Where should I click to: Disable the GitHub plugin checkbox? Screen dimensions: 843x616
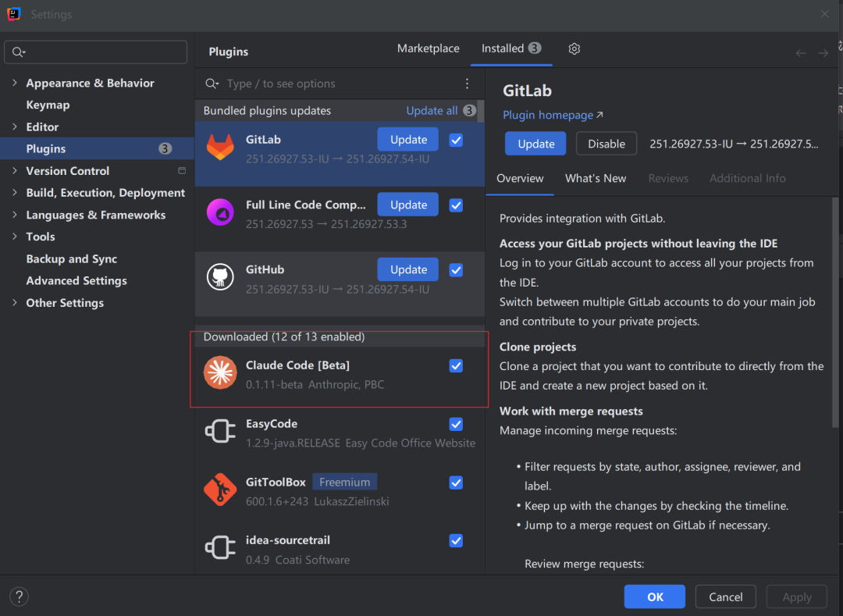click(x=456, y=270)
